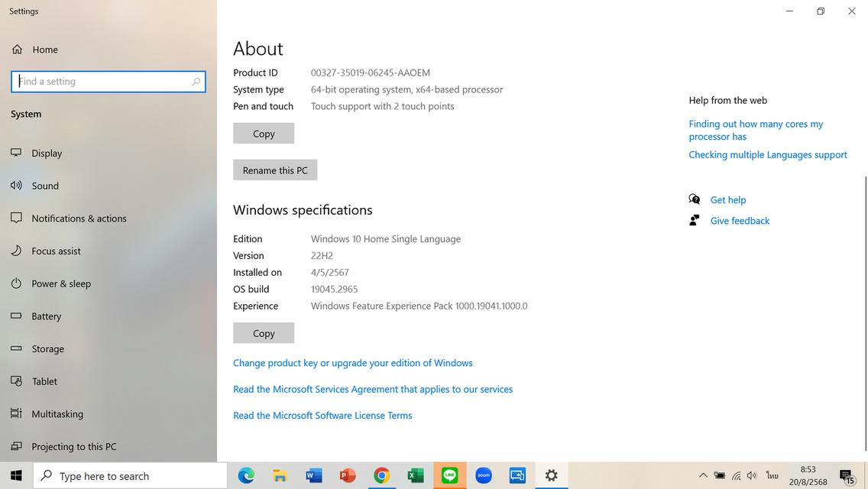
Task: Show hidden system tray icons
Action: [x=703, y=476]
